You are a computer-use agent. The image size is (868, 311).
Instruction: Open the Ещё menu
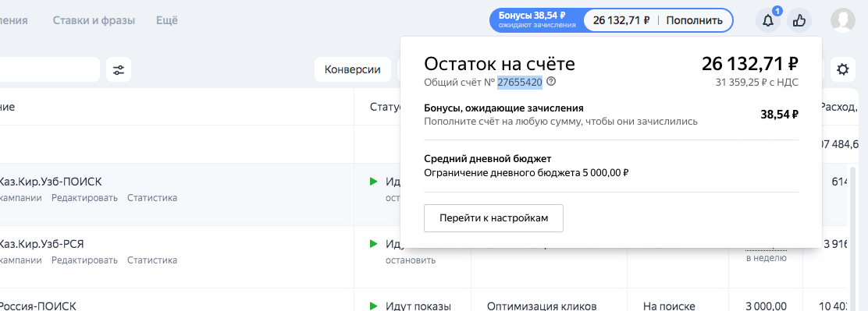[x=166, y=20]
